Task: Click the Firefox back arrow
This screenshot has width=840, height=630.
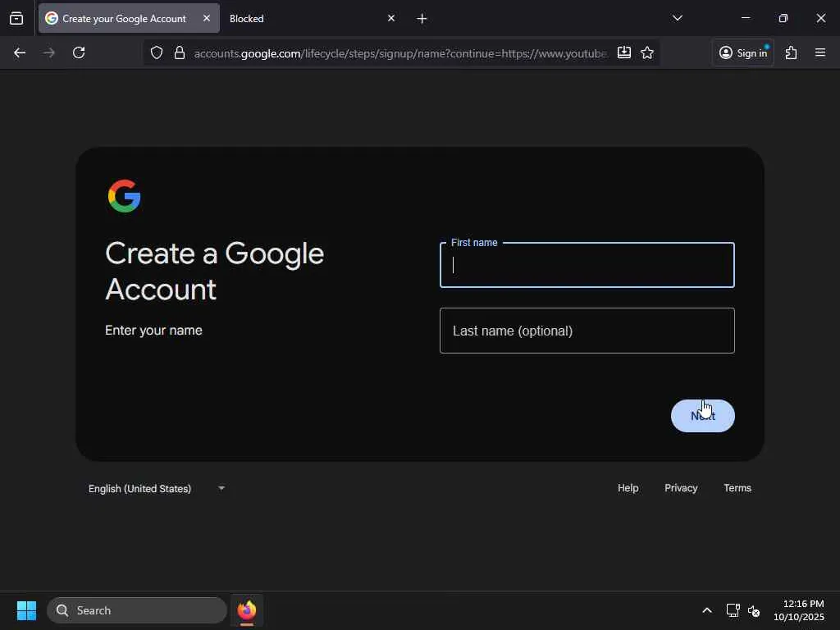Action: (20, 52)
